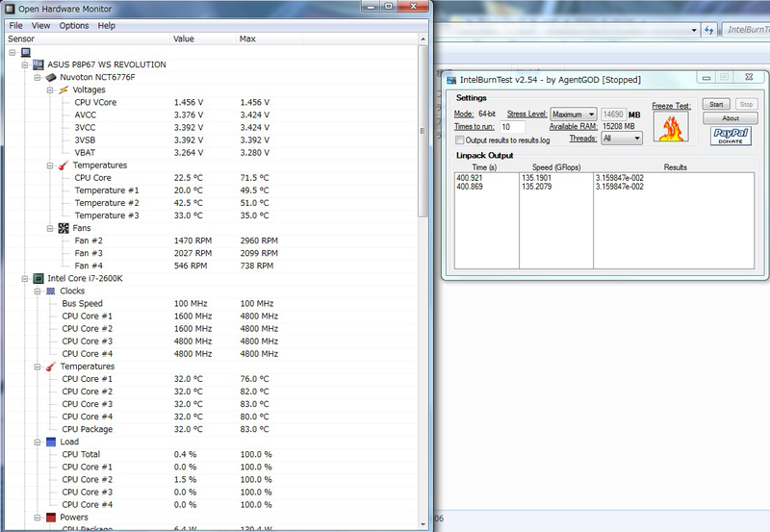Screen dimensions: 770x532
Task: Select the Temperature #2 row
Action: [x=211, y=203]
